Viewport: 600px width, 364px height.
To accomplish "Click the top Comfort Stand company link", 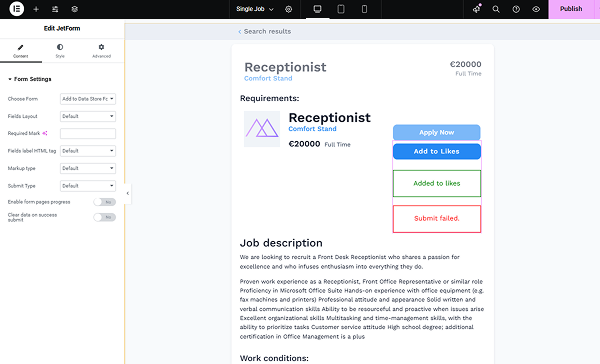I will (x=268, y=78).
